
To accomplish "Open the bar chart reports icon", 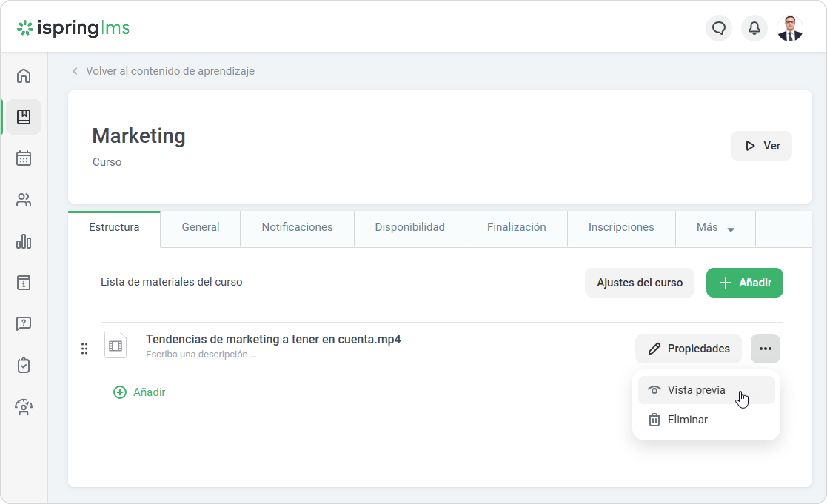I will (24, 241).
